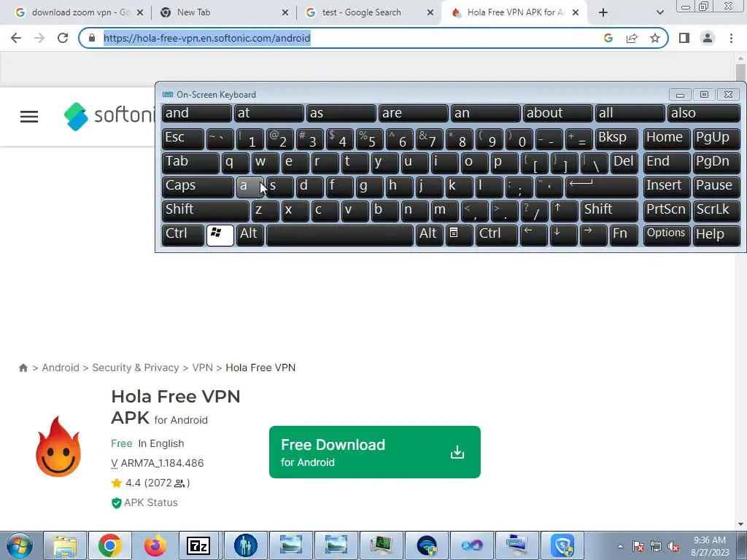Click the Chrome forward arrow
The image size is (747, 560).
[39, 38]
